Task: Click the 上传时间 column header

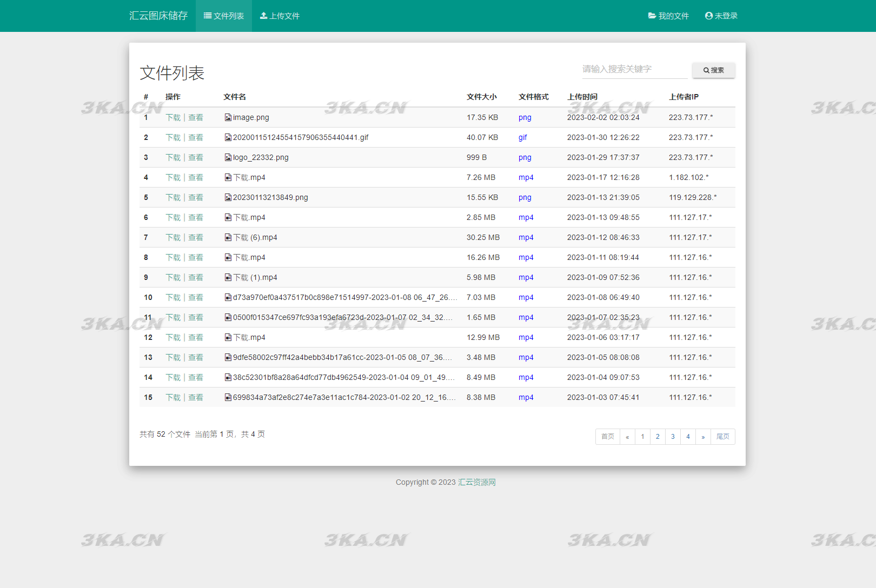Action: [x=582, y=97]
